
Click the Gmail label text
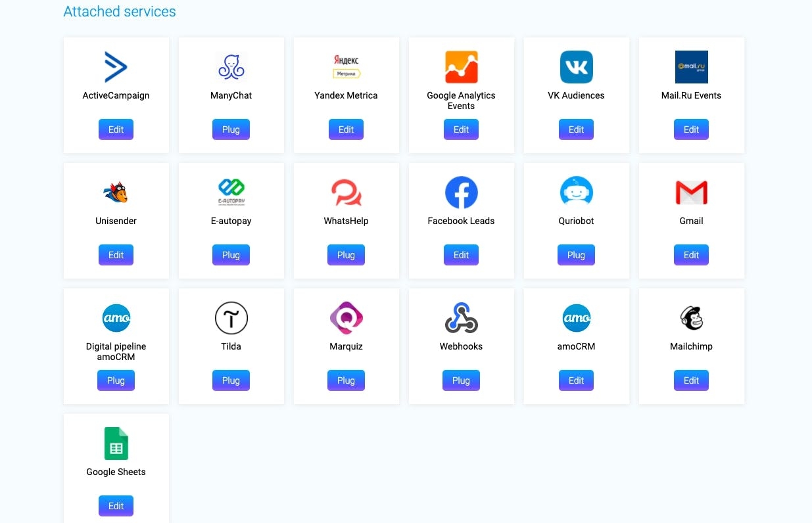(x=691, y=221)
